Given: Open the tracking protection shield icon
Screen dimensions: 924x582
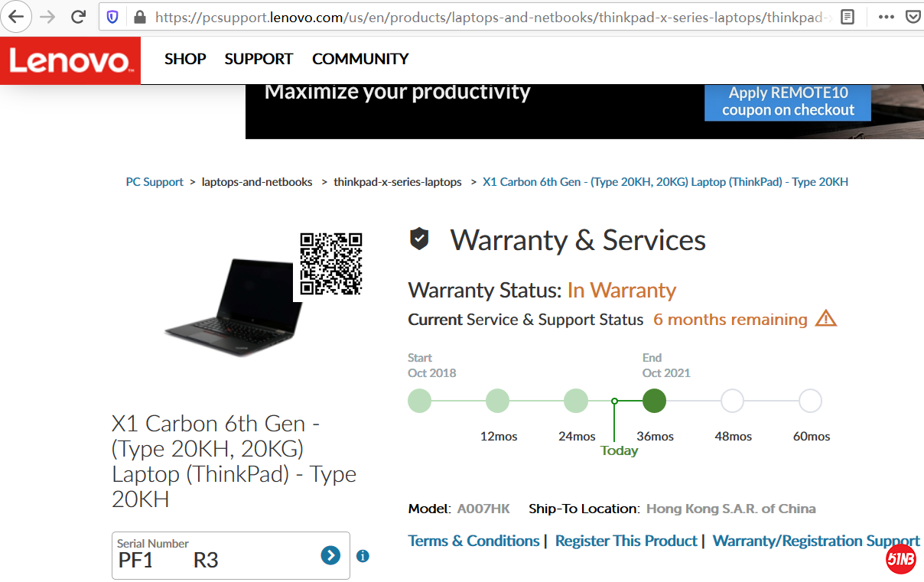Looking at the screenshot, I should click(112, 17).
